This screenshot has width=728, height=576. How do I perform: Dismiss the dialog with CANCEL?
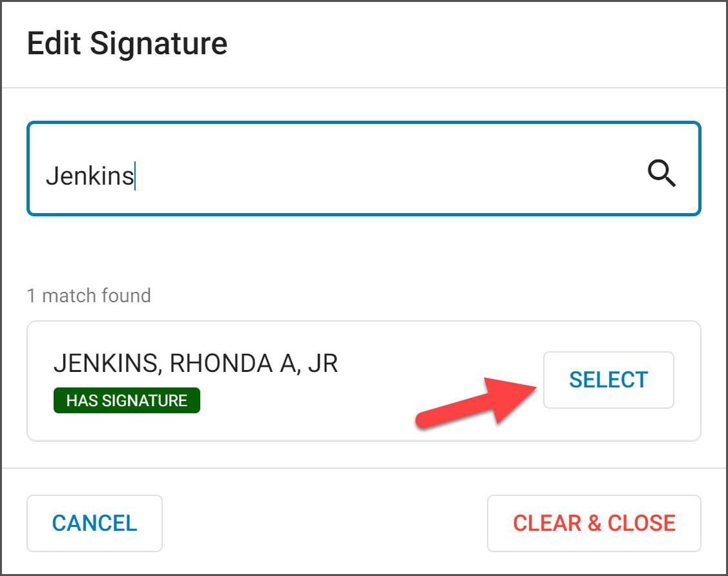(94, 523)
